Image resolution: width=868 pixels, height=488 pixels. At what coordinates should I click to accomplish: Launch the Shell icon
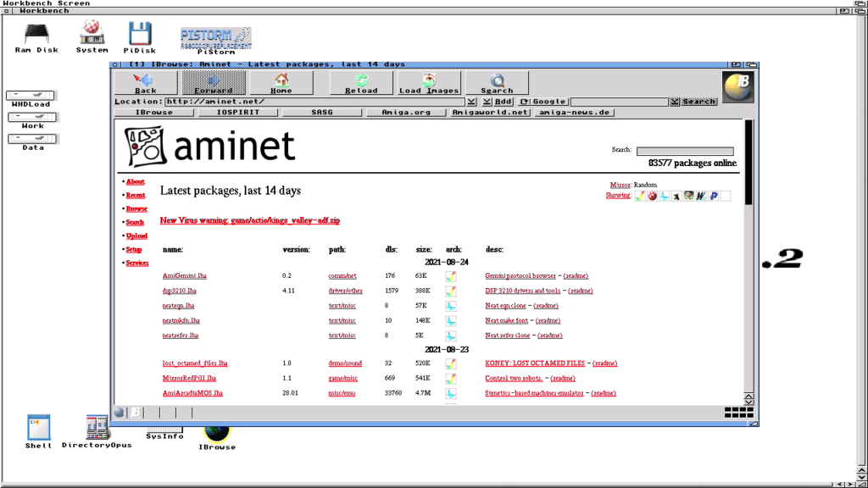38,431
